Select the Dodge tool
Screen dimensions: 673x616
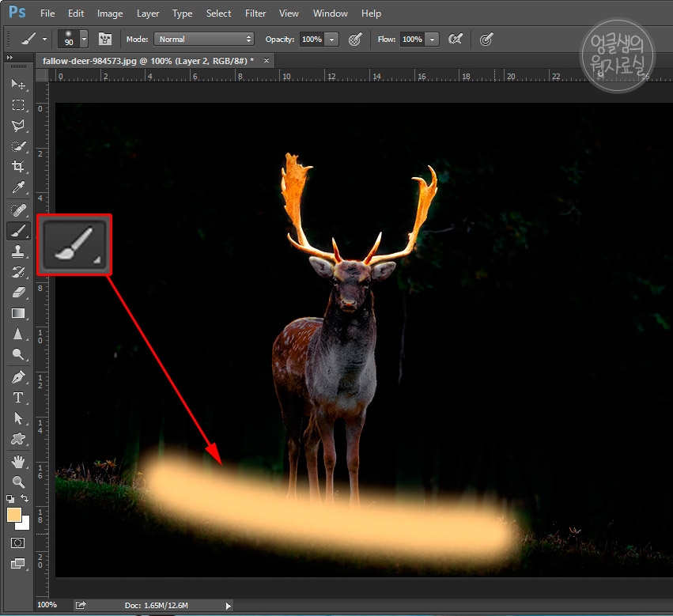(18, 354)
